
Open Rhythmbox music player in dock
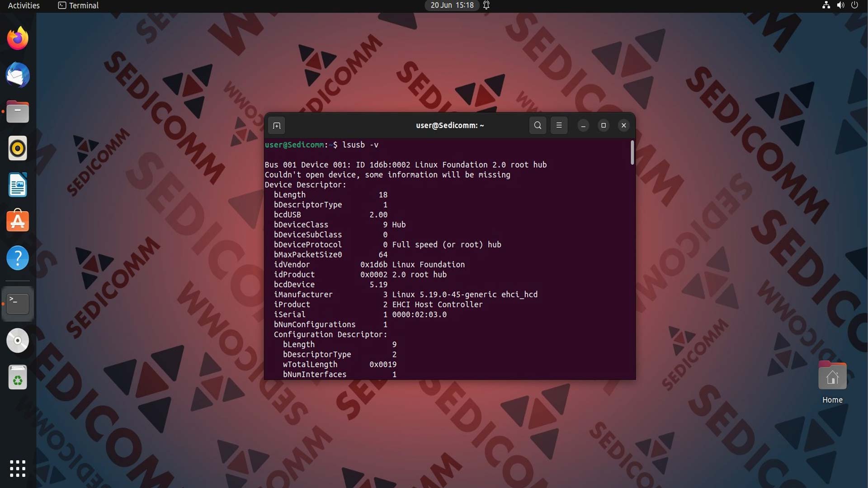(x=18, y=148)
